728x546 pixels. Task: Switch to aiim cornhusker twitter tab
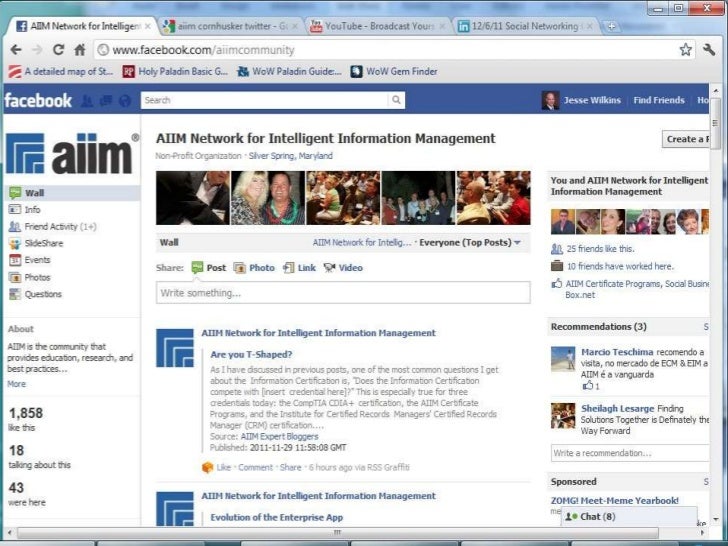point(231,26)
